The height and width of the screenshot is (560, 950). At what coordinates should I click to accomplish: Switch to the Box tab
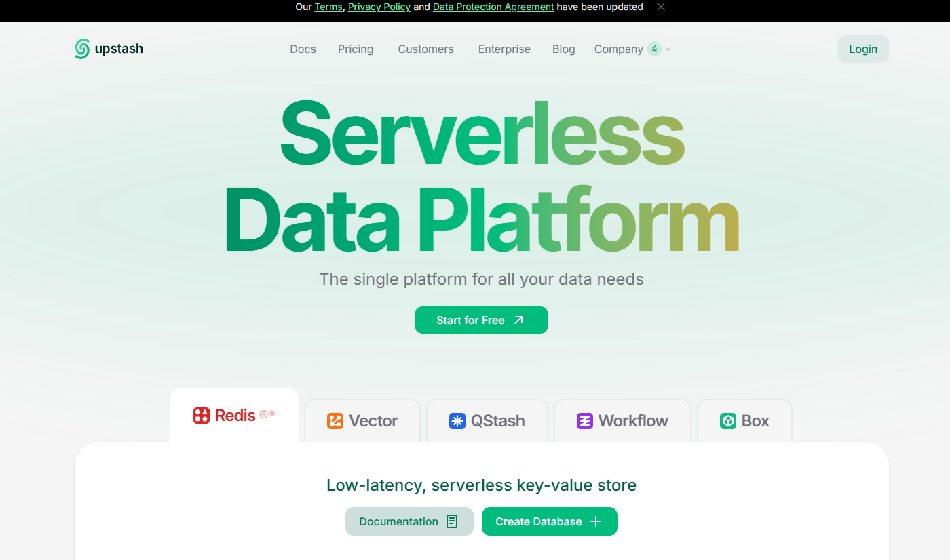click(744, 420)
